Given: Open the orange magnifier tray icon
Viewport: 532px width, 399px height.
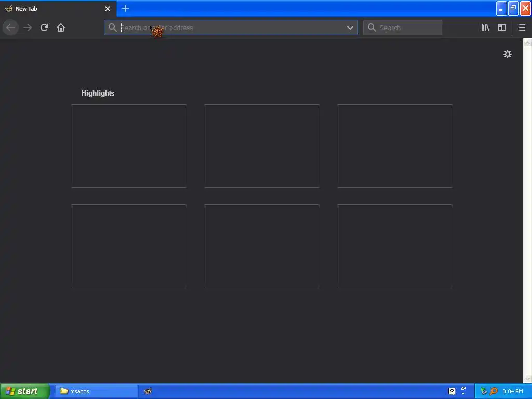Looking at the screenshot, I should coord(494,391).
